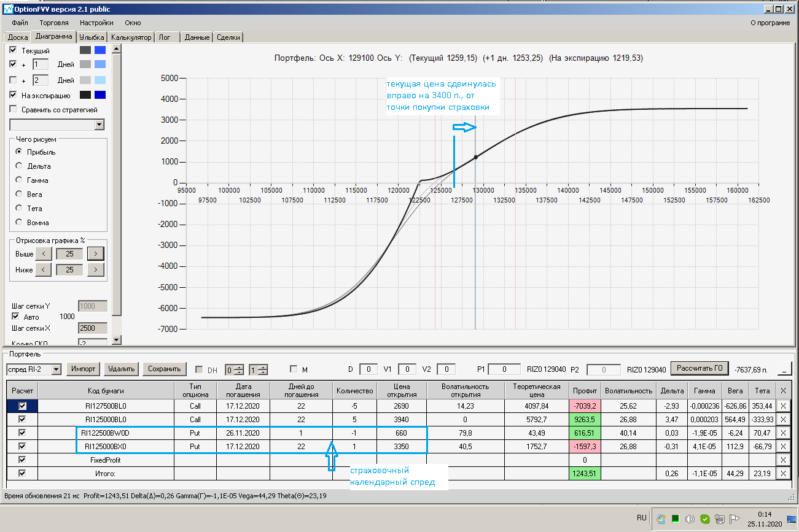The image size is (799, 532).
Task: Select the Тета radio button
Action: [x=19, y=209]
